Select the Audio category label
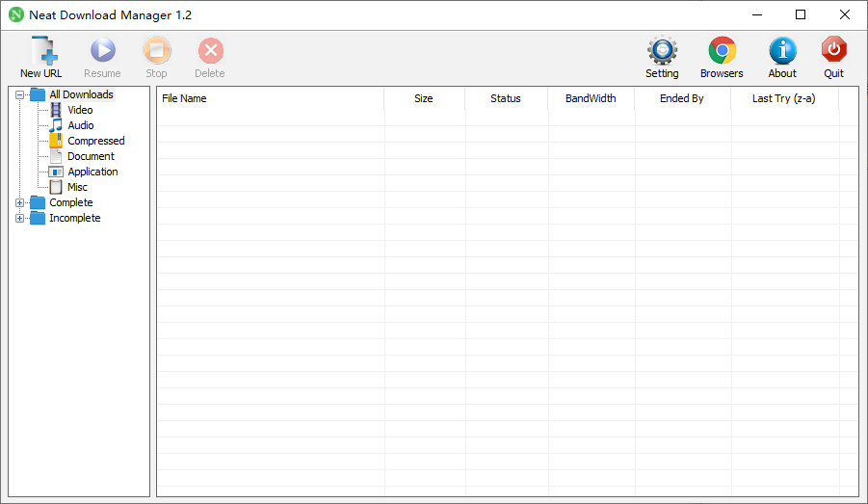Screen dimensions: 868x504 [x=81, y=125]
